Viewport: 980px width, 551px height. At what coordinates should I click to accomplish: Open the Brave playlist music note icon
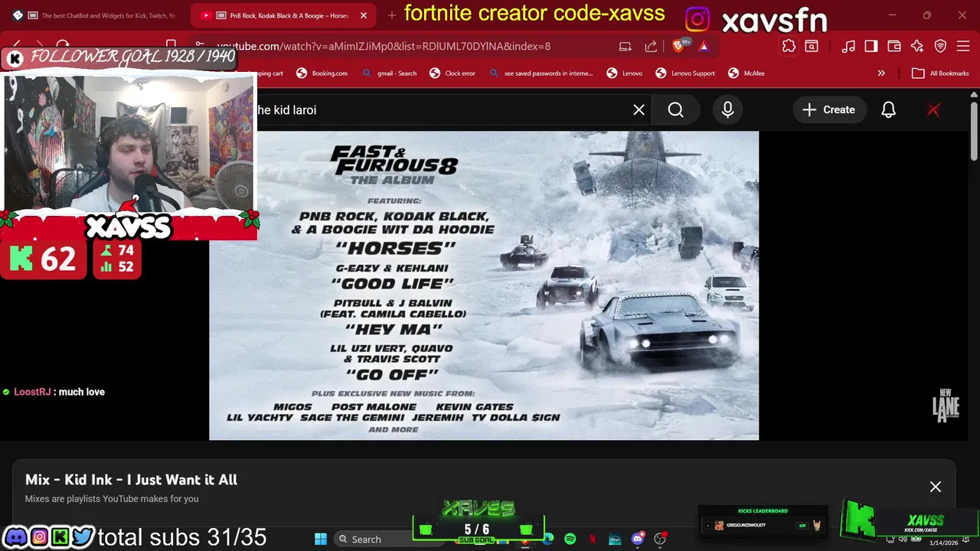click(848, 46)
